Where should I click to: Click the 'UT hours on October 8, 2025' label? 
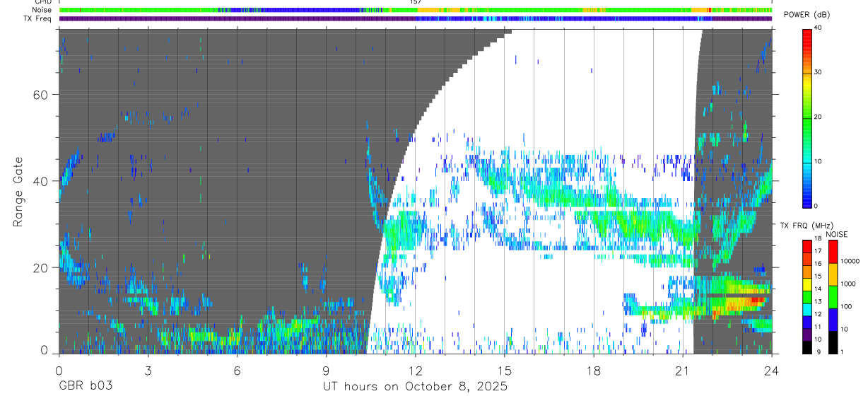click(x=415, y=387)
